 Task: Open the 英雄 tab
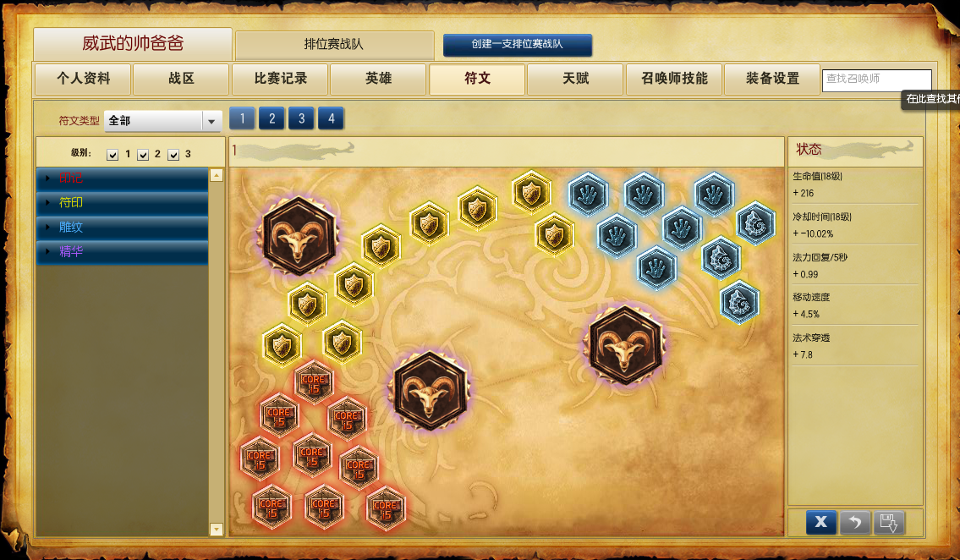point(378,79)
